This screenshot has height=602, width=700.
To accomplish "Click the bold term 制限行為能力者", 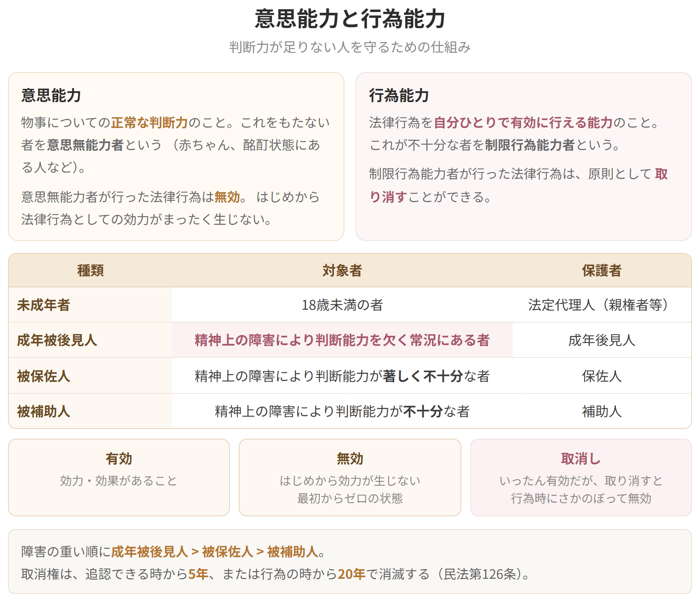I will (530, 145).
